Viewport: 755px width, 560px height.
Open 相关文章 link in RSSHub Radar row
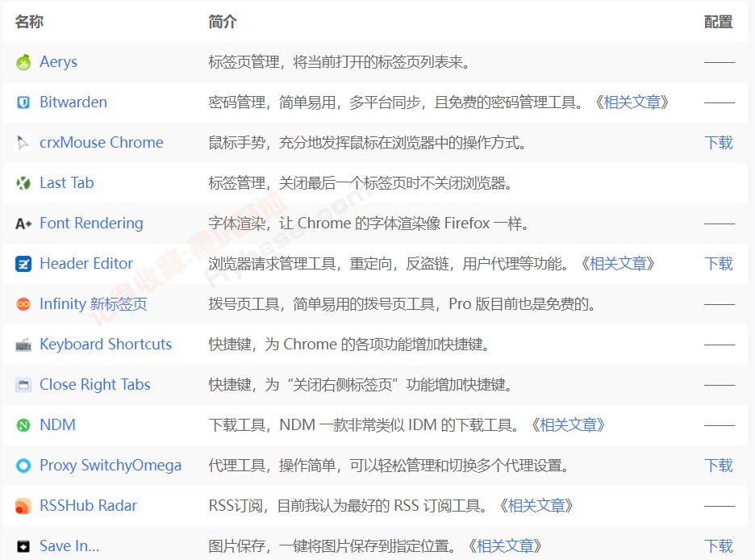click(536, 506)
